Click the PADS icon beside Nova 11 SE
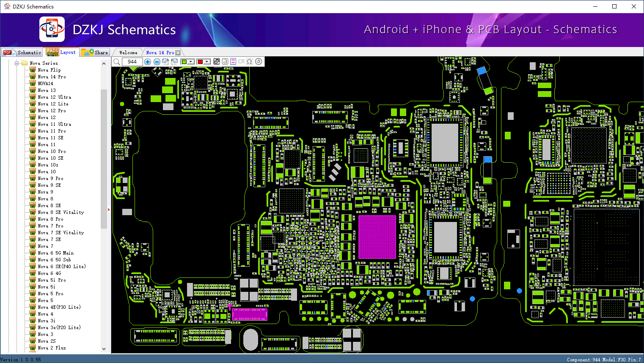This screenshot has height=363, width=644. 33,138
